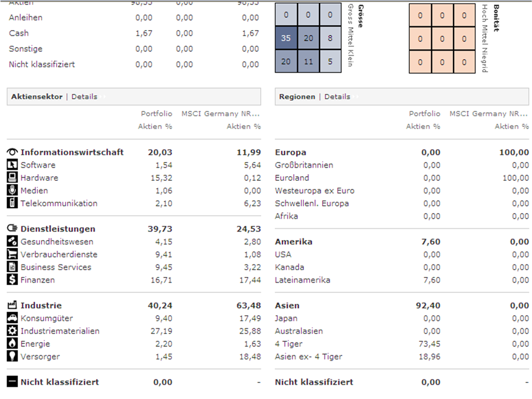Click the Industriematerialien value 27,19
Viewport: 532px width, 399px height.
(161, 331)
